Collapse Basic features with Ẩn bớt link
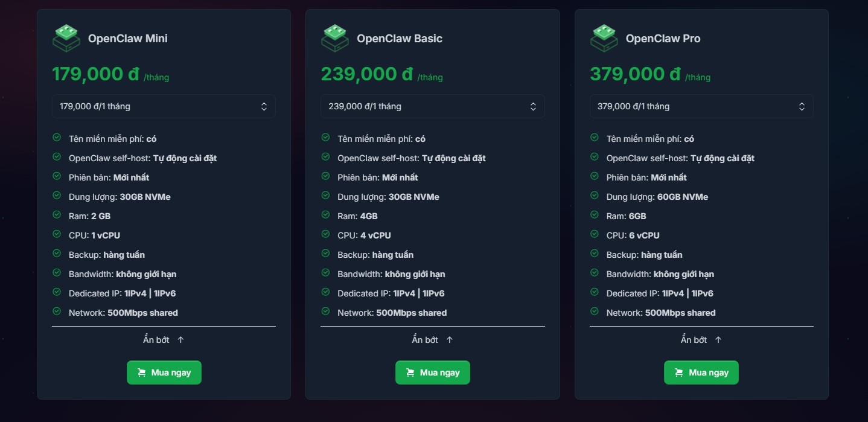The height and width of the screenshot is (422, 868). pyautogui.click(x=432, y=339)
